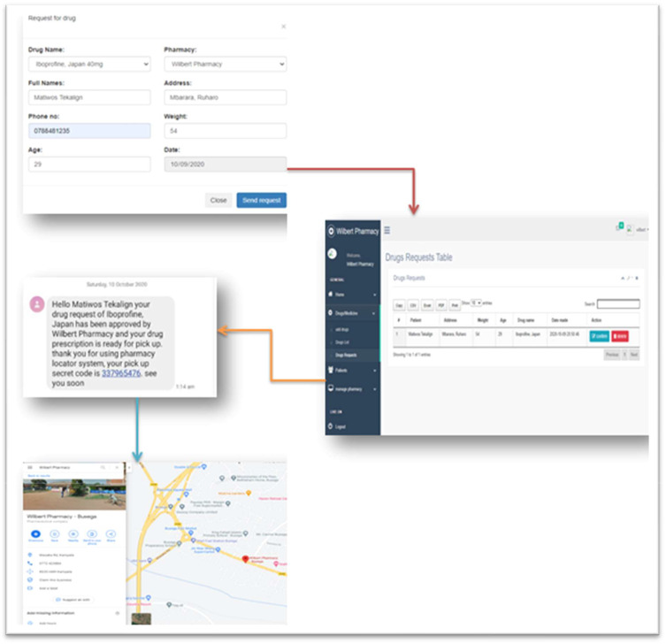Expand the Home sidebar menu
The width and height of the screenshot is (666, 644).
click(352, 295)
